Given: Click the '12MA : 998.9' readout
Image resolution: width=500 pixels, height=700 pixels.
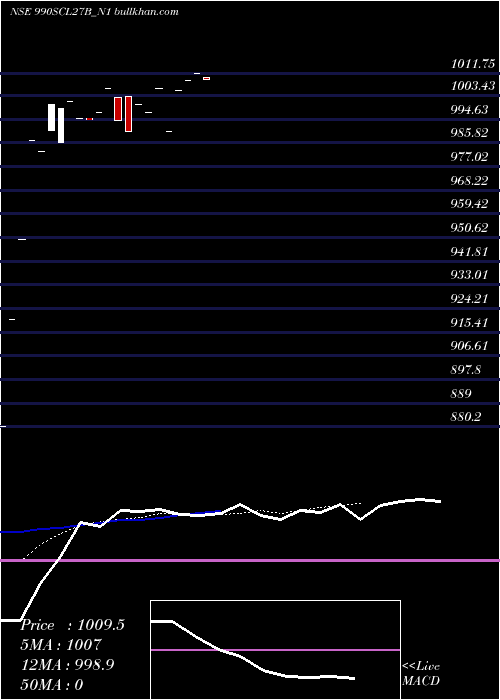Looking at the screenshot, I should pyautogui.click(x=67, y=665).
